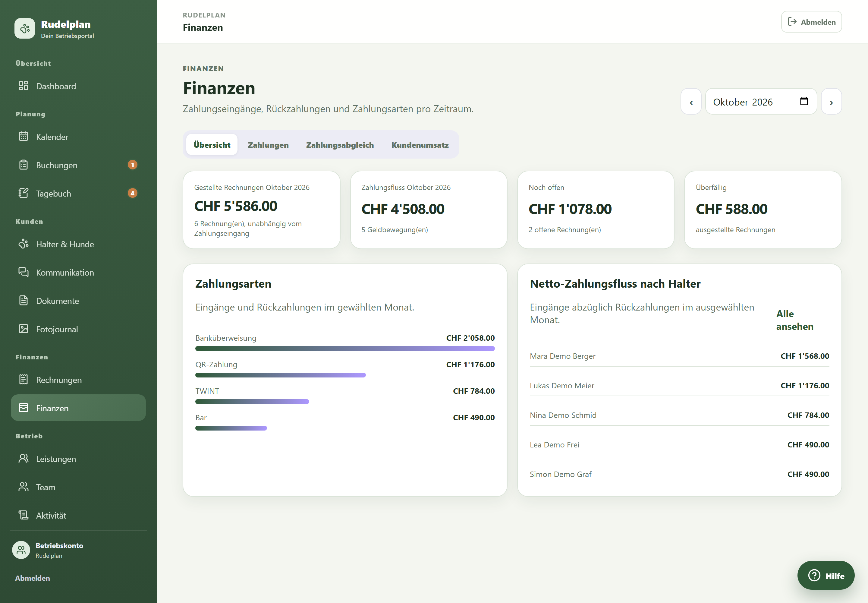Select the Nina Demo Schmid row

point(679,415)
